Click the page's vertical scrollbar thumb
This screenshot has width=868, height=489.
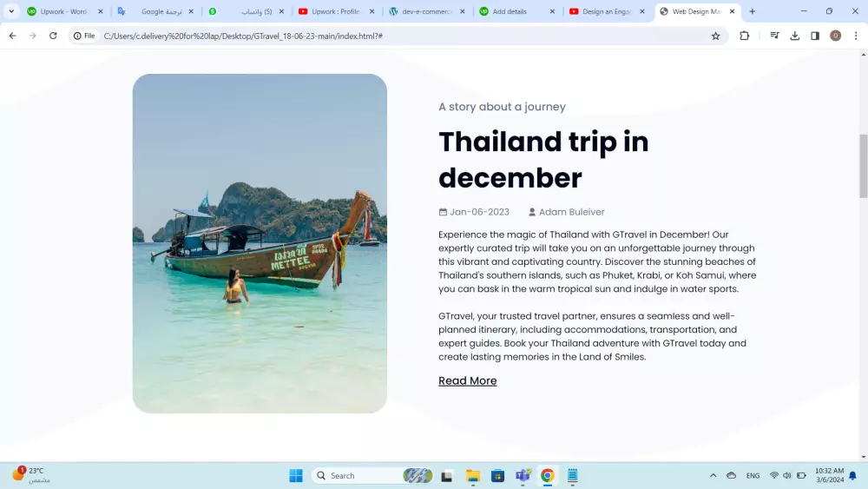pos(863,166)
